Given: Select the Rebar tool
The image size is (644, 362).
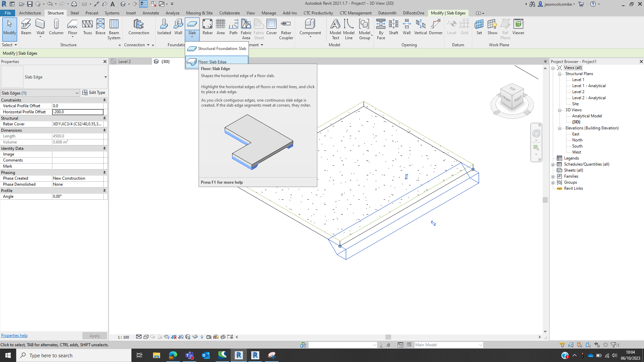Looking at the screenshot, I should click(x=208, y=27).
